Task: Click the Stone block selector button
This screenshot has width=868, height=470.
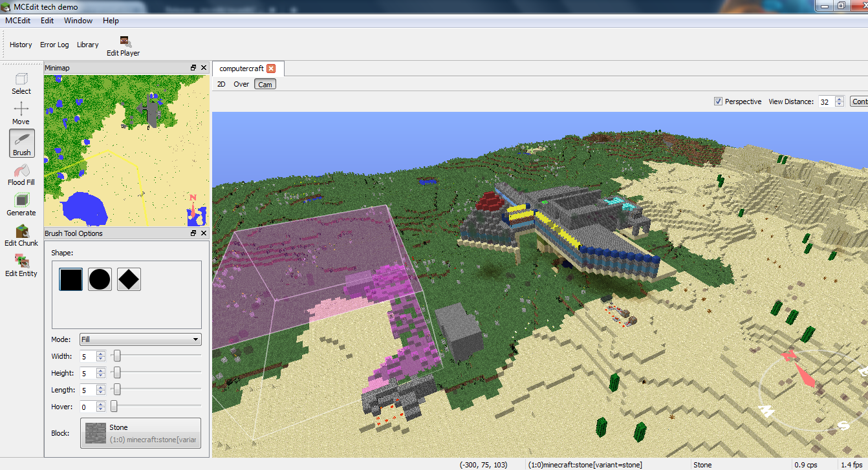Action: point(140,433)
